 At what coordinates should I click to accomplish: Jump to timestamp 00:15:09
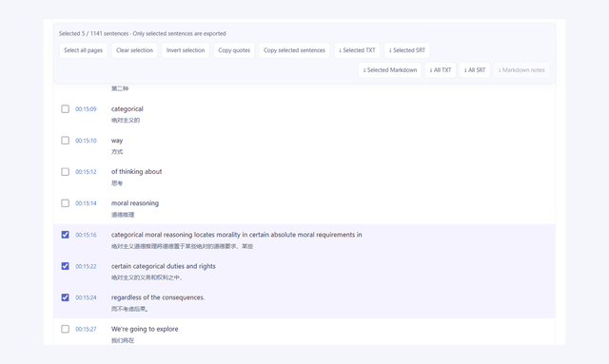86,109
